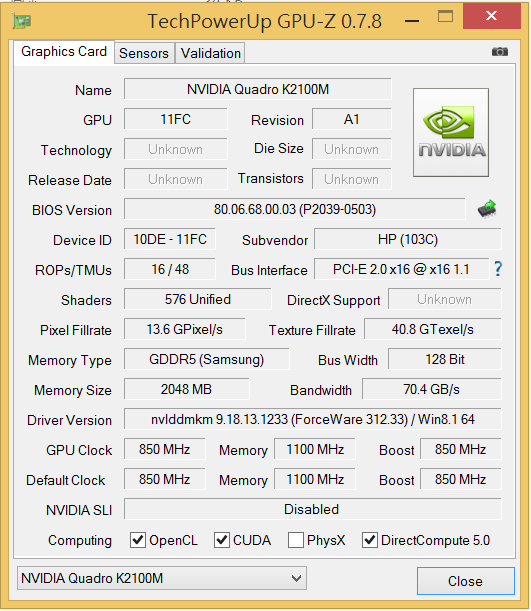This screenshot has width=531, height=611.
Task: Switch to the Validation tab
Action: coord(211,53)
